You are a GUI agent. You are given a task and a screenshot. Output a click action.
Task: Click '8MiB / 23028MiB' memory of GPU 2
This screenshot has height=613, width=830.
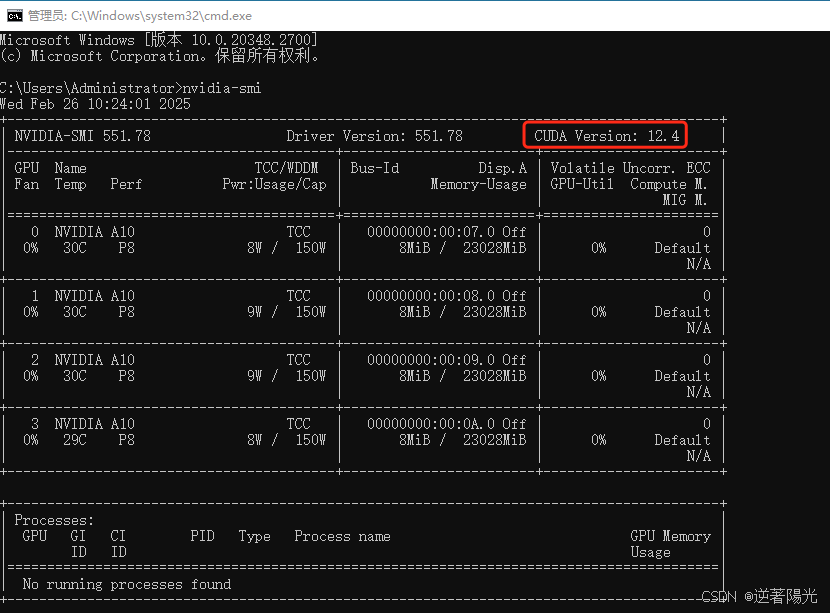[463, 376]
